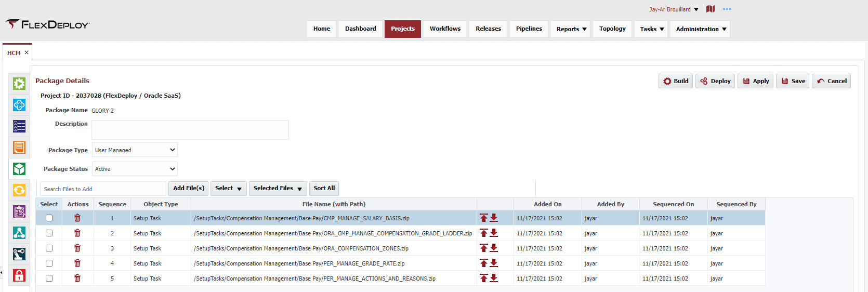The height and width of the screenshot is (292, 868).
Task: Delete the PER_MANAGE_GRADE_RATE.zip row
Action: (77, 263)
